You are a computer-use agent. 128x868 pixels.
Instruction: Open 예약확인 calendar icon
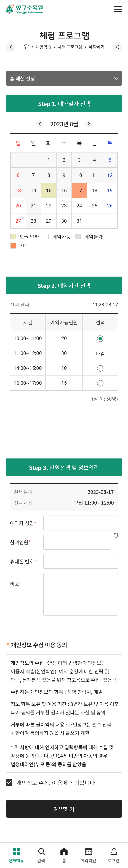pos(89,851)
